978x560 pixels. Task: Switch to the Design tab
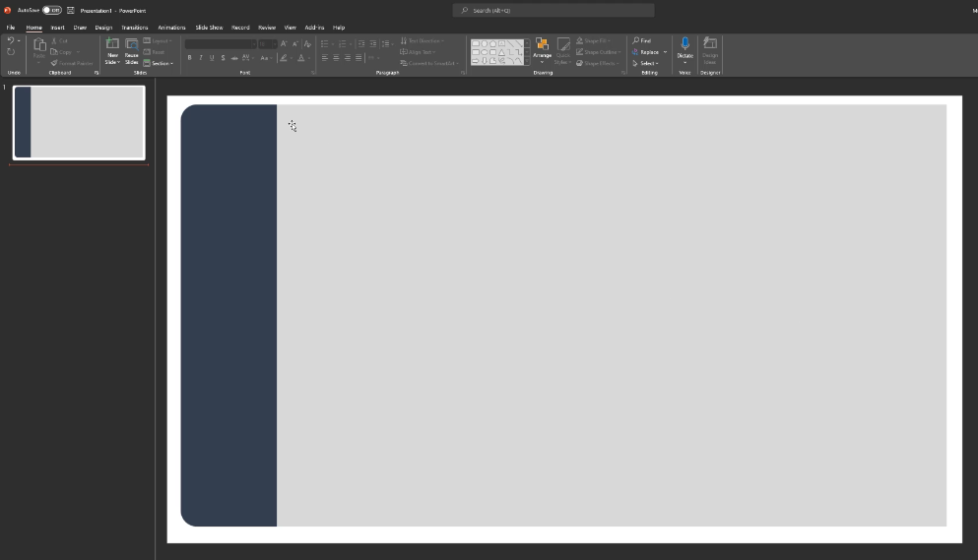pos(103,28)
